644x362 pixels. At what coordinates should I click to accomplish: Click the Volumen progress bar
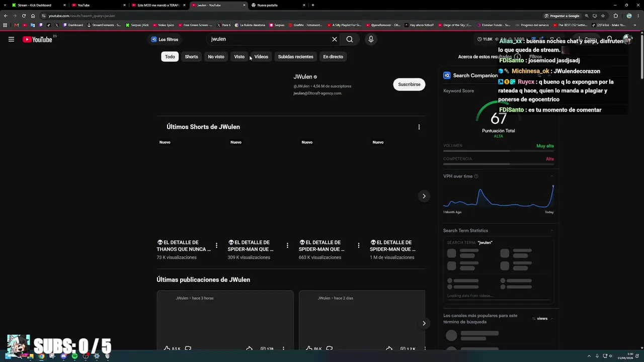(499, 151)
